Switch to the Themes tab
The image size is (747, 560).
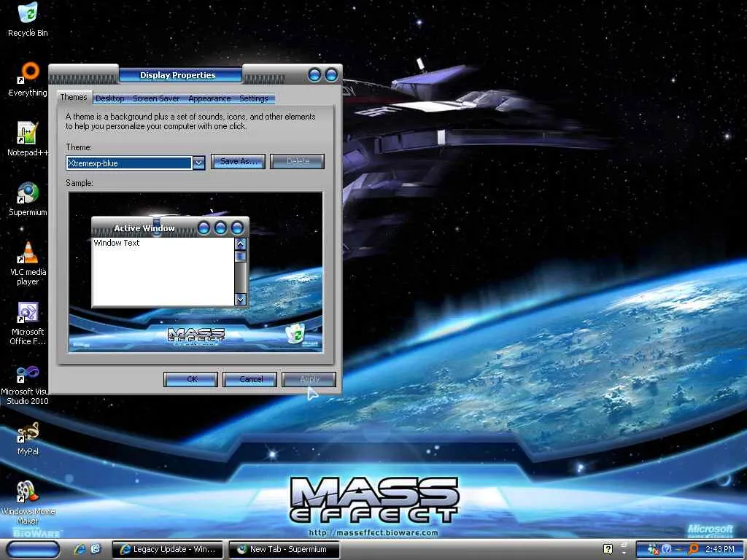pos(74,97)
